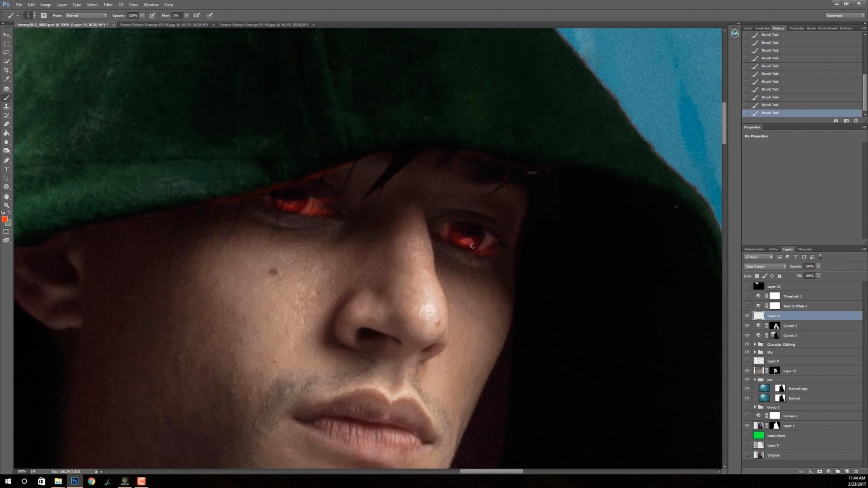868x488 pixels.
Task: Hide the Layer 12 layer
Action: (x=747, y=371)
